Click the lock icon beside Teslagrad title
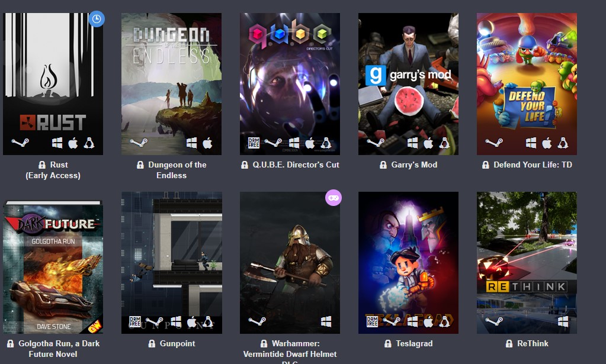This screenshot has width=606, height=364. [387, 343]
